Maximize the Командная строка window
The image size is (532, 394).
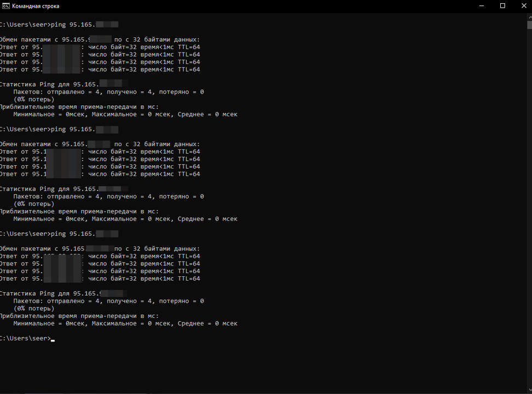coord(502,6)
